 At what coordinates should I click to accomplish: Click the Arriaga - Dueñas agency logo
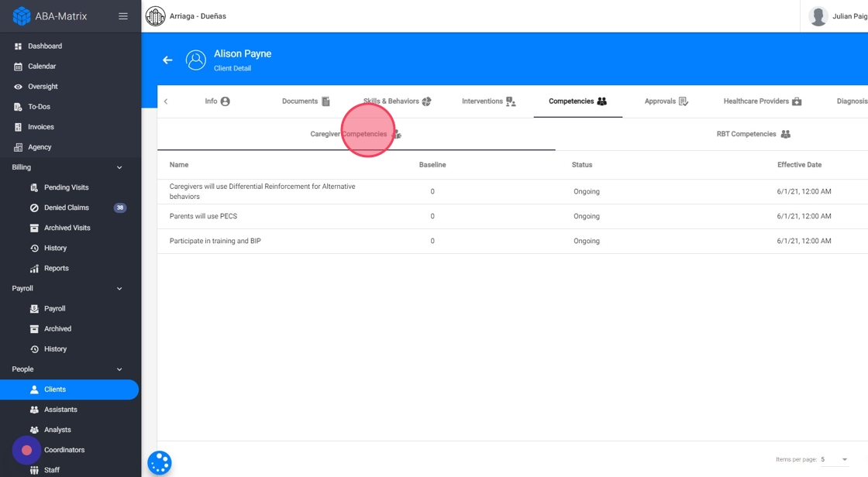coord(156,16)
